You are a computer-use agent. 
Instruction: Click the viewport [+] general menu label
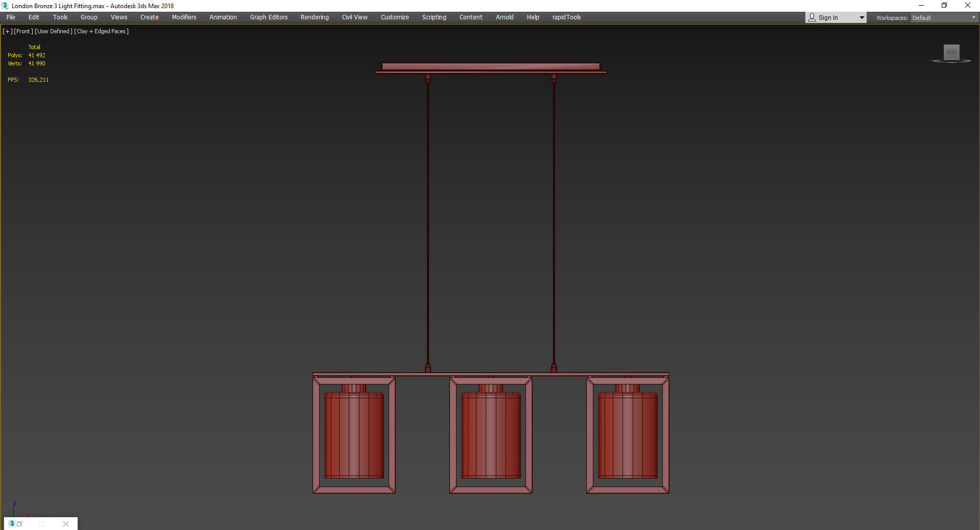click(7, 31)
